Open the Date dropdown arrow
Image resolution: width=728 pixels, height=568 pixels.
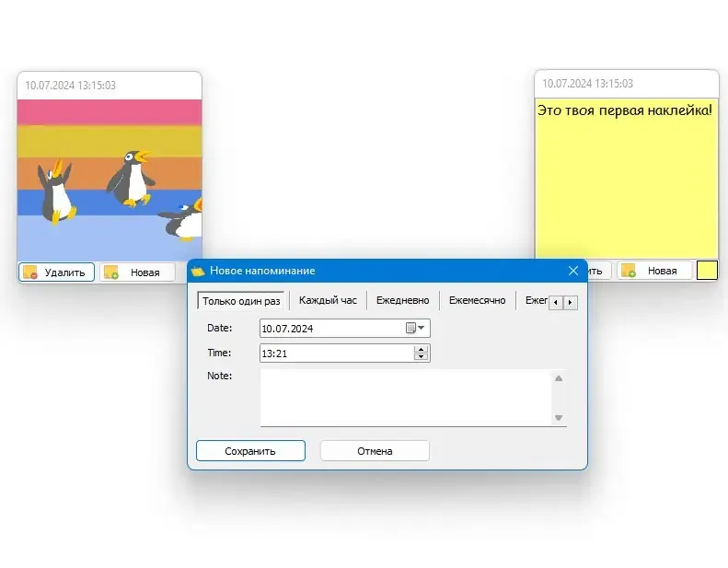(x=422, y=328)
